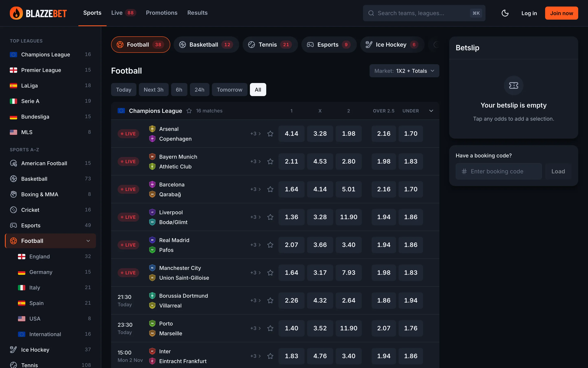The height and width of the screenshot is (368, 588).
Task: Click the MLS USA flag icon
Action: click(x=13, y=132)
